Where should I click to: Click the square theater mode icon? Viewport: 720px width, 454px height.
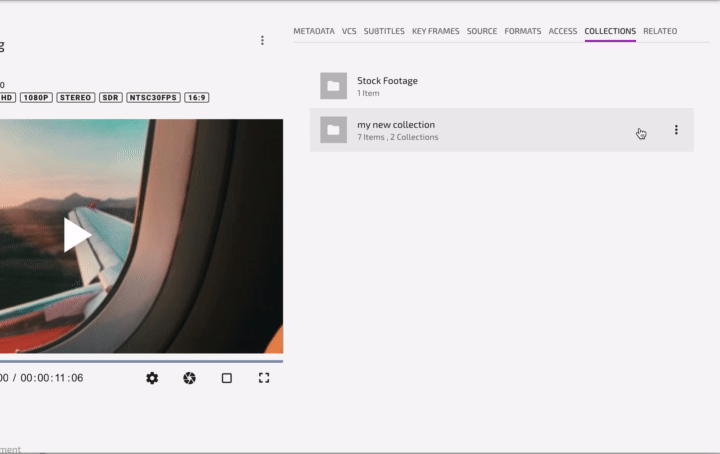227,378
